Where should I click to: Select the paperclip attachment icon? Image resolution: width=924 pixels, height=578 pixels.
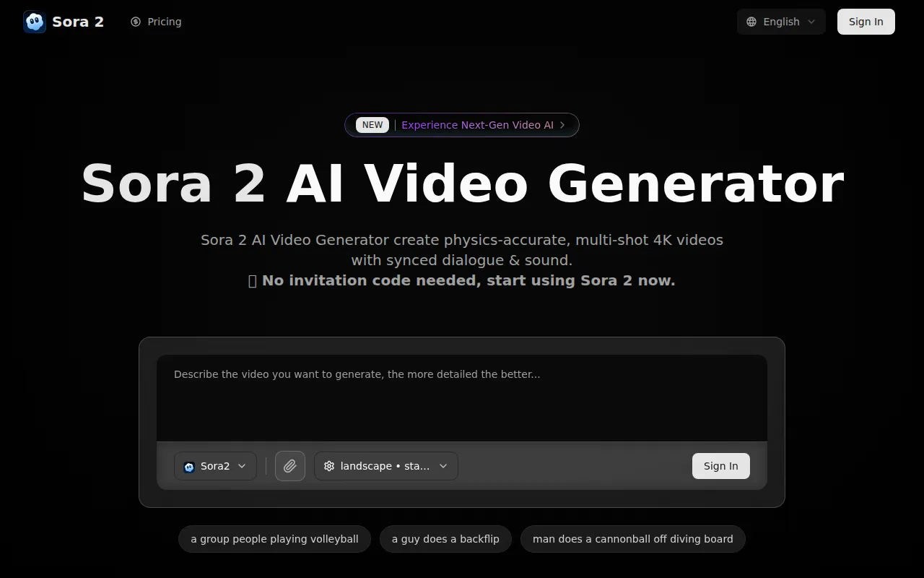(290, 466)
